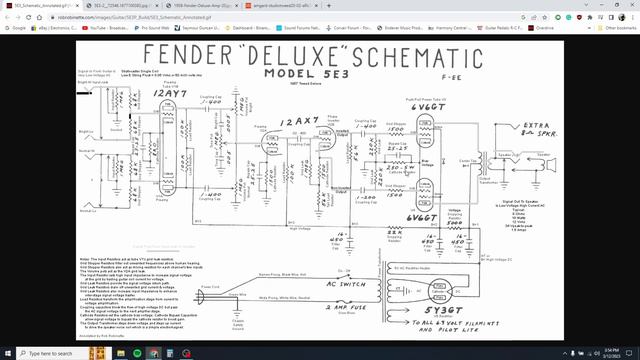
Task: Open the tab search dropdown chevron
Action: [587, 5]
